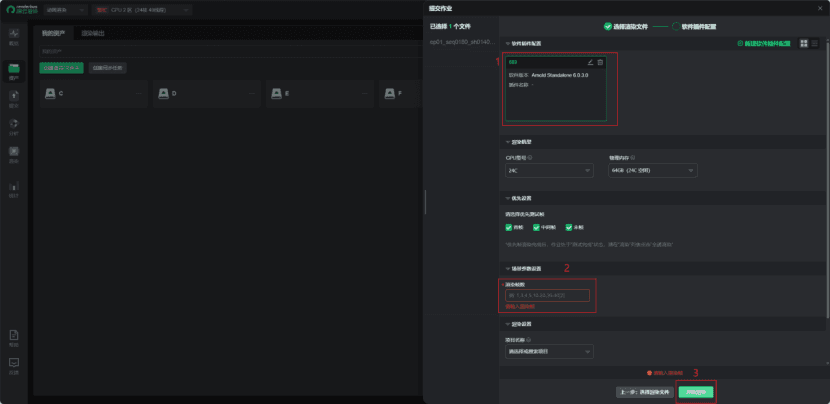Open the Feedback icon in sidebar
Viewport: 830px width, 404px height.
pyautogui.click(x=14, y=363)
